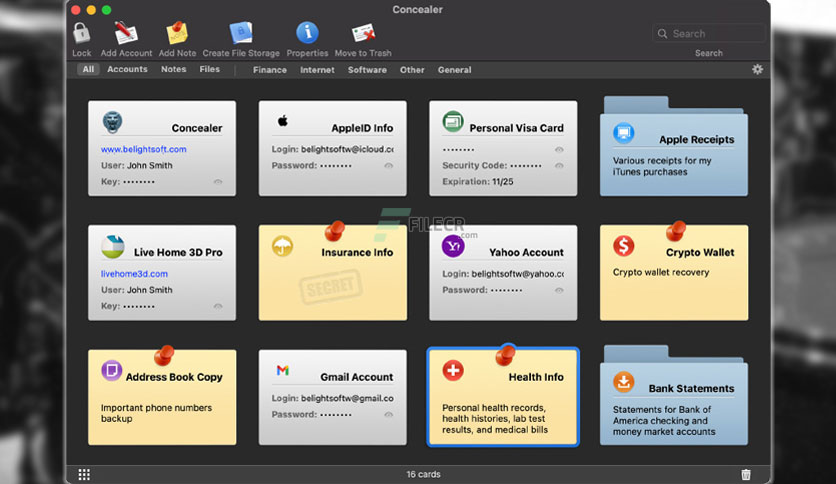The width and height of the screenshot is (836, 484).
Task: Click the Lock padlock toolbar icon
Action: 82,34
